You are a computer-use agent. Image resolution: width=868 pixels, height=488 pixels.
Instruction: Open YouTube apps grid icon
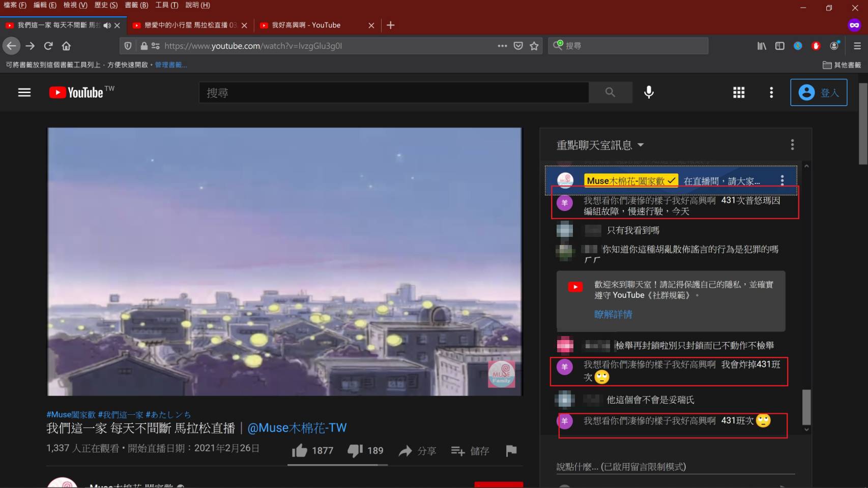(739, 93)
